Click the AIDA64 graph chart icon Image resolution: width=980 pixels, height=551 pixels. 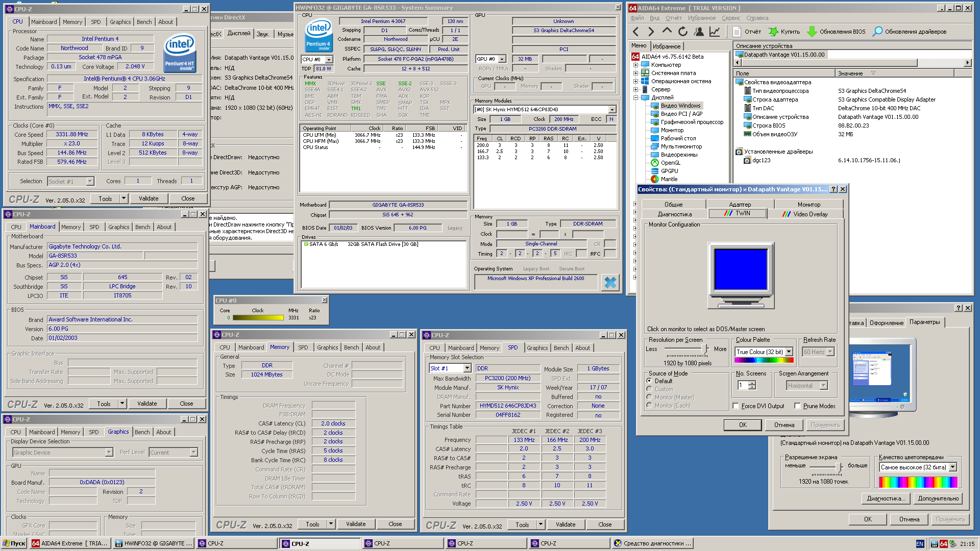point(715,32)
